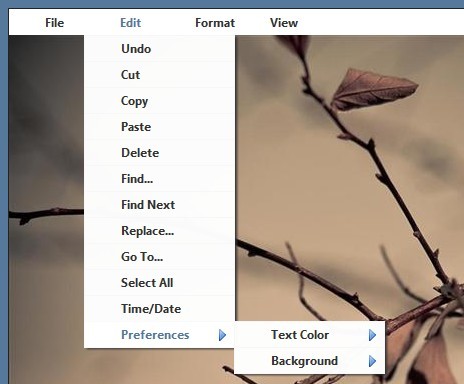Open the Background submenu

(310, 361)
